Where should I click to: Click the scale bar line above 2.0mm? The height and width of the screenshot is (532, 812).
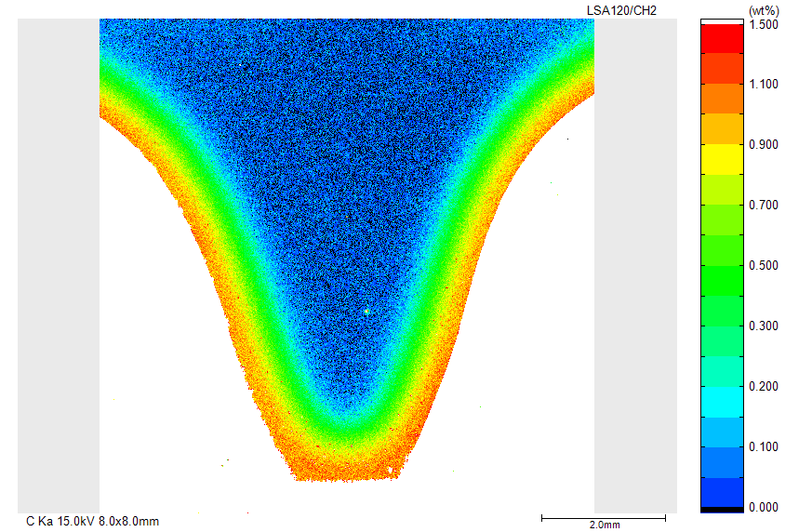click(604, 517)
